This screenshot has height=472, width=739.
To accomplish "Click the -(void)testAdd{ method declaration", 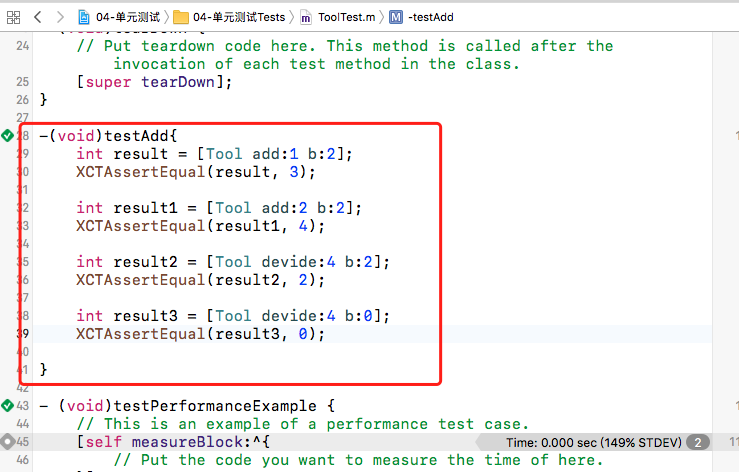I will pos(108,136).
